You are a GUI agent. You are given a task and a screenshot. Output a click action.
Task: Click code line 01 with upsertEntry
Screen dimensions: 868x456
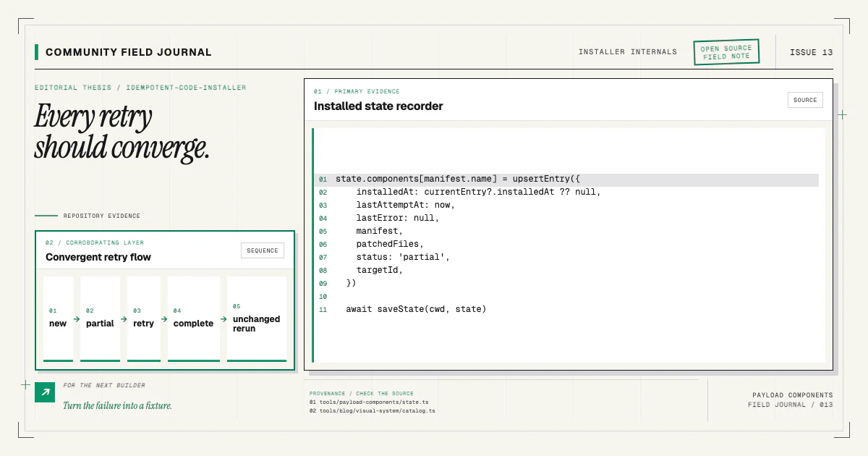pos(567,179)
